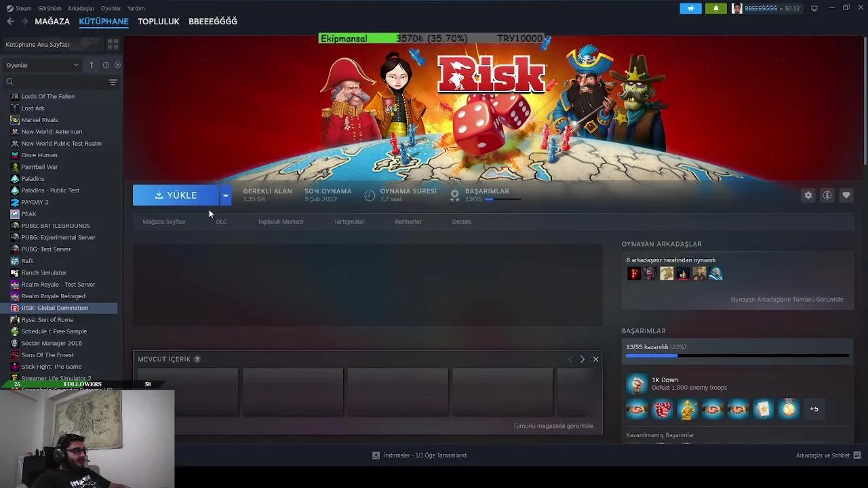Select Lost Ark in library list

33,108
